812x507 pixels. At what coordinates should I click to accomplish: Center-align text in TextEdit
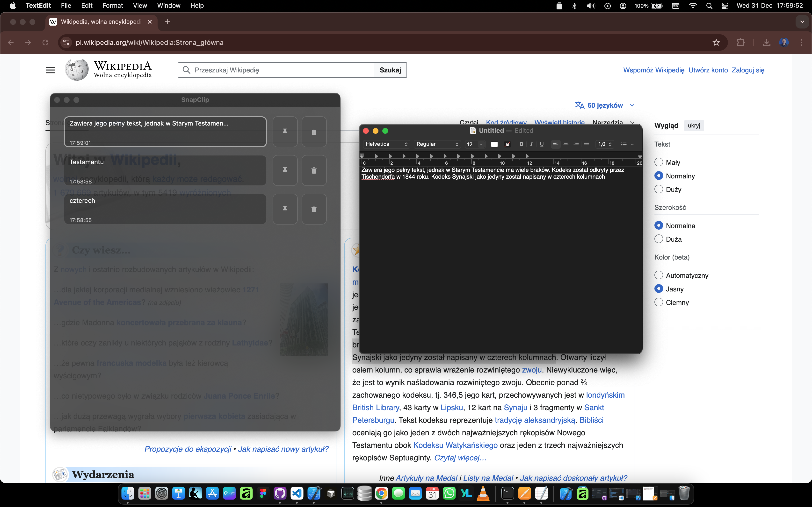tap(566, 144)
